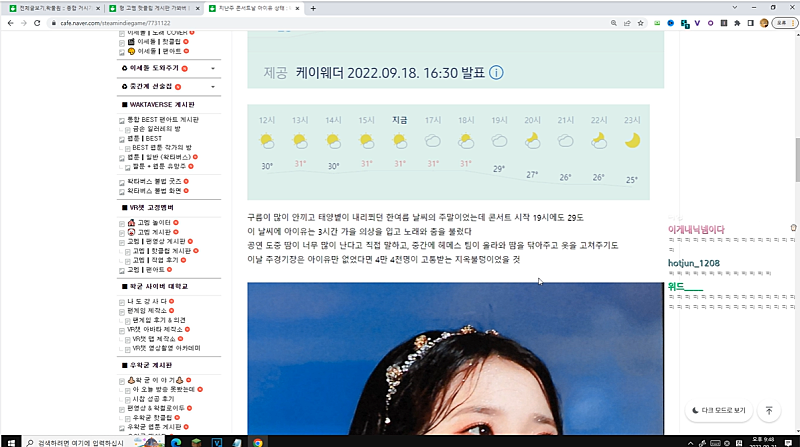Open 고멤 | 작업 후기 board
This screenshot has width=800, height=447.
[x=156, y=260]
